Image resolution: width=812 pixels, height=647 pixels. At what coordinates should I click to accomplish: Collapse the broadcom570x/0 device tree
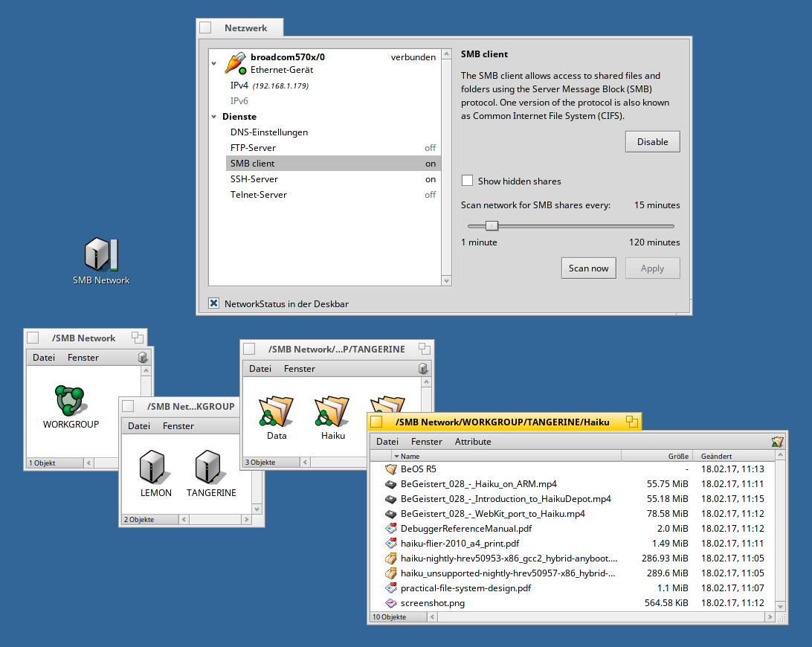(214, 64)
